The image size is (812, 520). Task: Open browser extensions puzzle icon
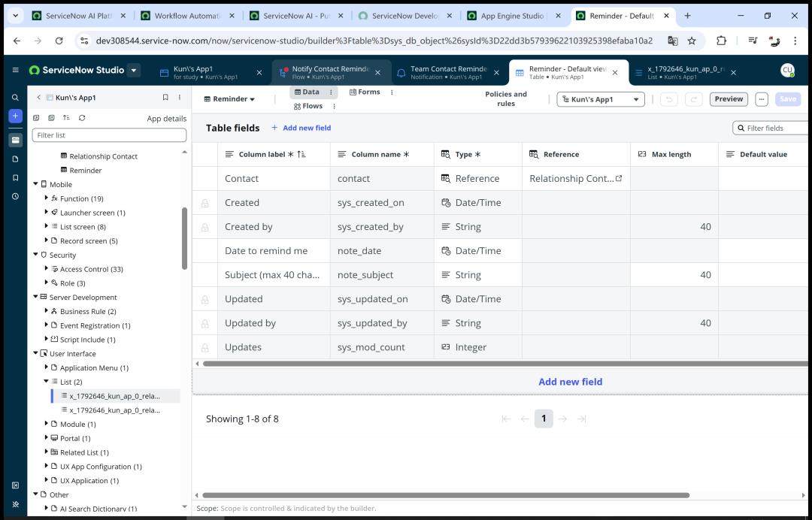tap(721, 41)
